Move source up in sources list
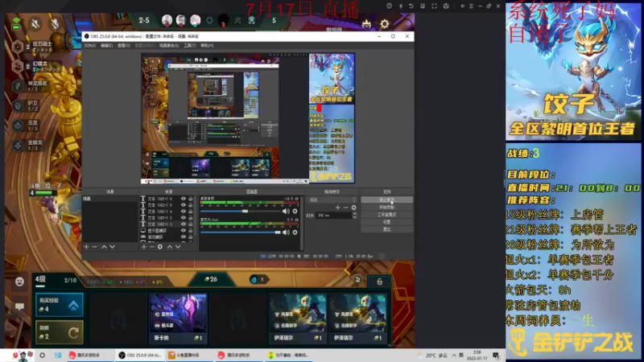The height and width of the screenshot is (362, 644). tap(170, 247)
